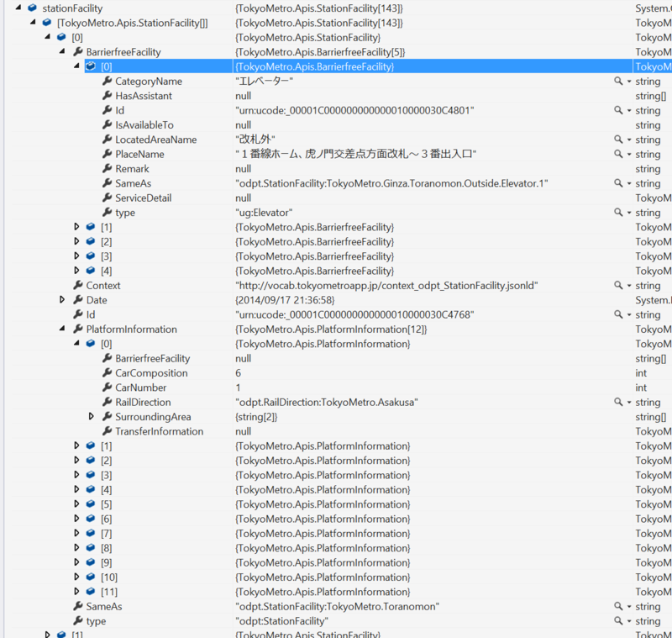The width and height of the screenshot is (672, 638).
Task: Expand BarrierfreeFacility item [3]
Action: coord(76,256)
